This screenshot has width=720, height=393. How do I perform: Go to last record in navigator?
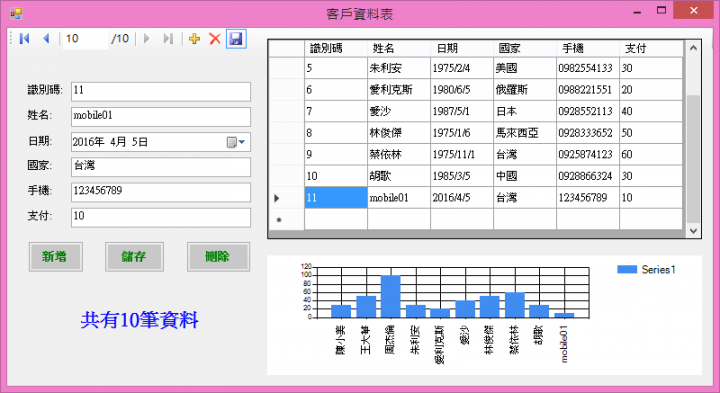tap(169, 39)
